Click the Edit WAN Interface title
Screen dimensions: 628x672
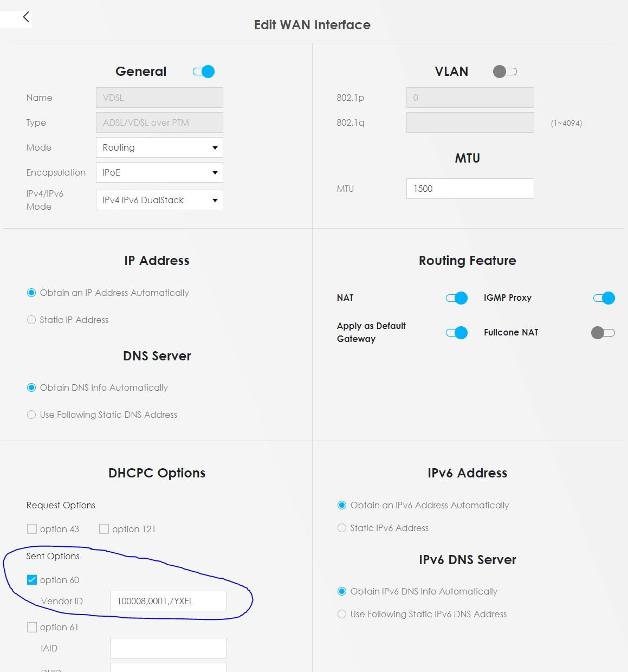[x=312, y=25]
